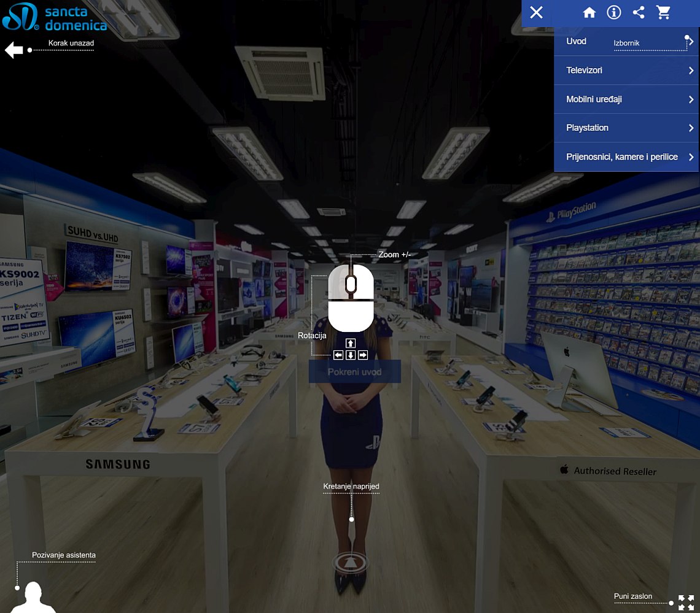Screen dimensions: 700x613
Task: Click the share icon
Action: click(639, 12)
